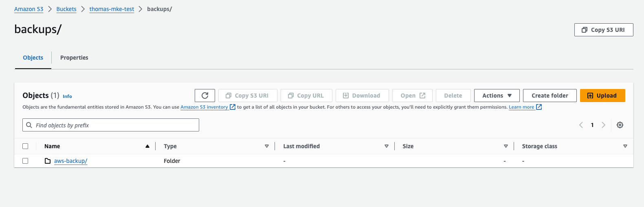Click the Open button

pos(412,96)
